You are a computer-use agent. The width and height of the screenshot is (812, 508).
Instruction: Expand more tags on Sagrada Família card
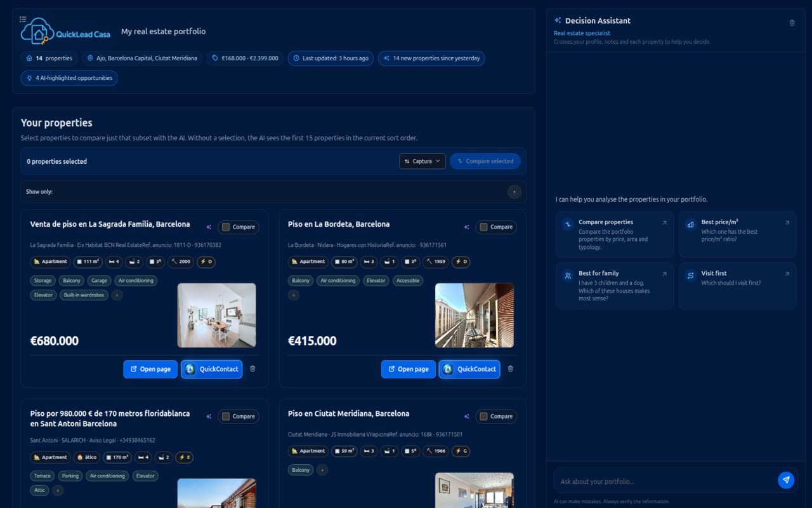117,295
